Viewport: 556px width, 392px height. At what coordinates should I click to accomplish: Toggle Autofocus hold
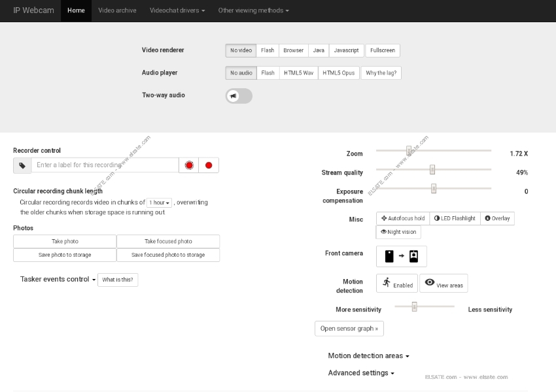pos(403,218)
